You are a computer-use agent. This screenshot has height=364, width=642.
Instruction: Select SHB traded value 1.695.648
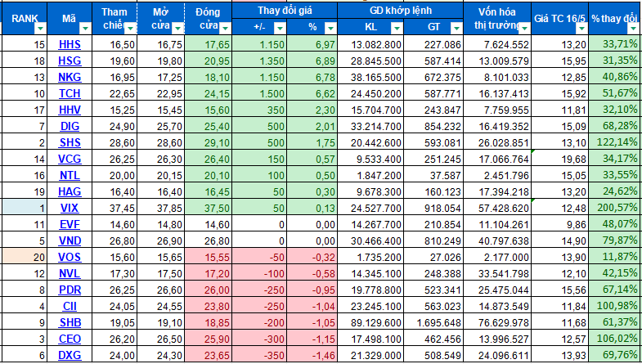(433, 322)
